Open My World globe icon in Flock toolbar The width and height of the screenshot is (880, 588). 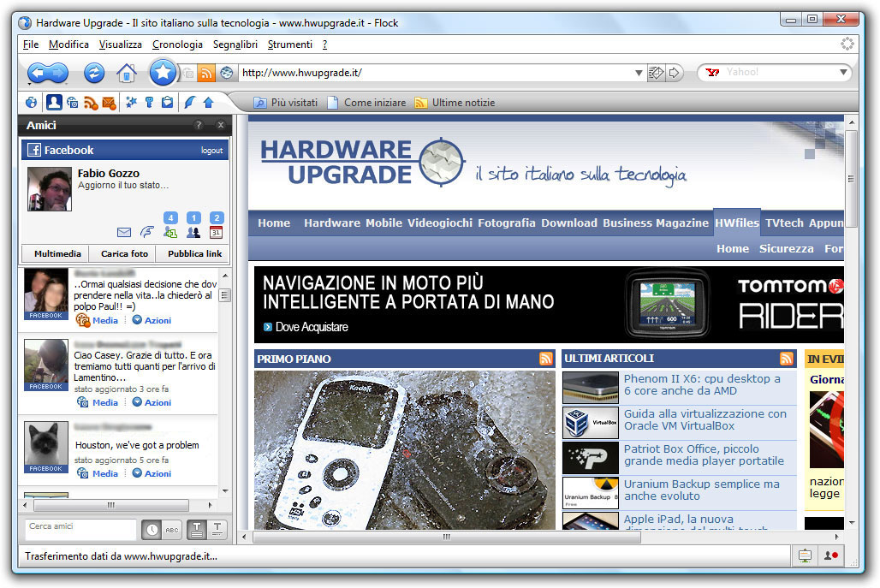click(32, 102)
